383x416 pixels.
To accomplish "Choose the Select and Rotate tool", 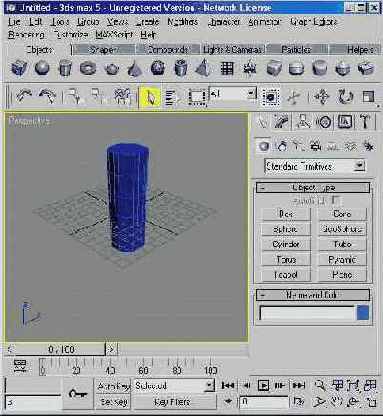I will [x=345, y=97].
